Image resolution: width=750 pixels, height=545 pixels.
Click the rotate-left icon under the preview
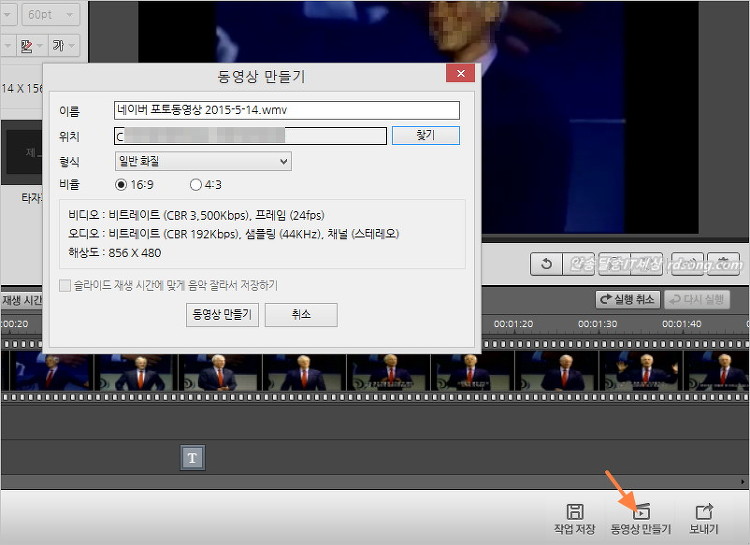(x=546, y=264)
